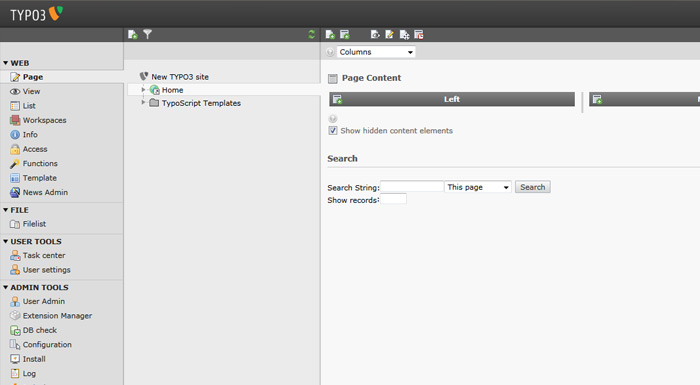Add new content element from top toolbar

click(345, 34)
